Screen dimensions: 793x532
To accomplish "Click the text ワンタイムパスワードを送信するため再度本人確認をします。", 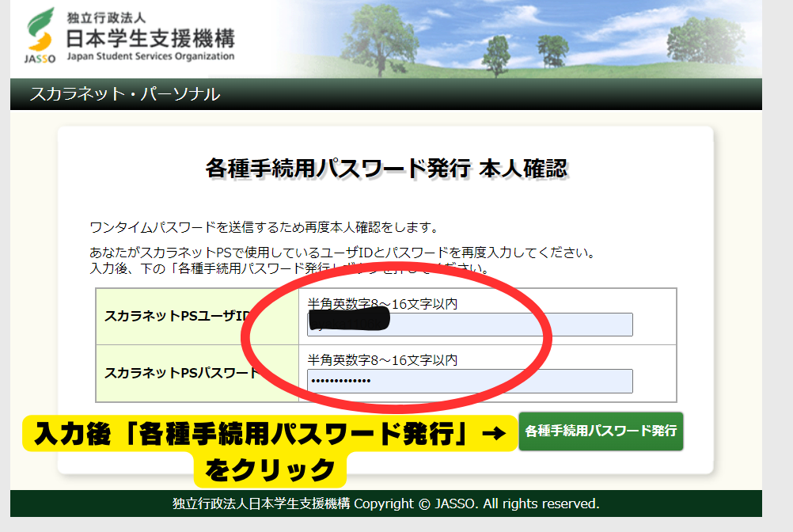I will click(x=264, y=227).
